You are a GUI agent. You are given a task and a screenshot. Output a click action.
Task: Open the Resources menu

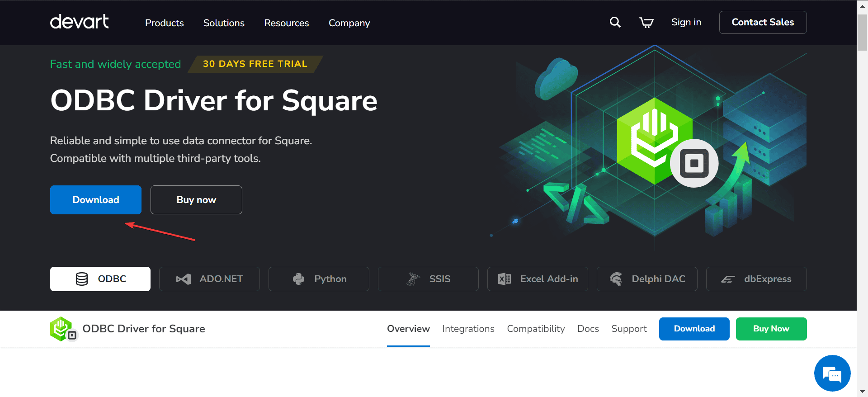coord(287,23)
